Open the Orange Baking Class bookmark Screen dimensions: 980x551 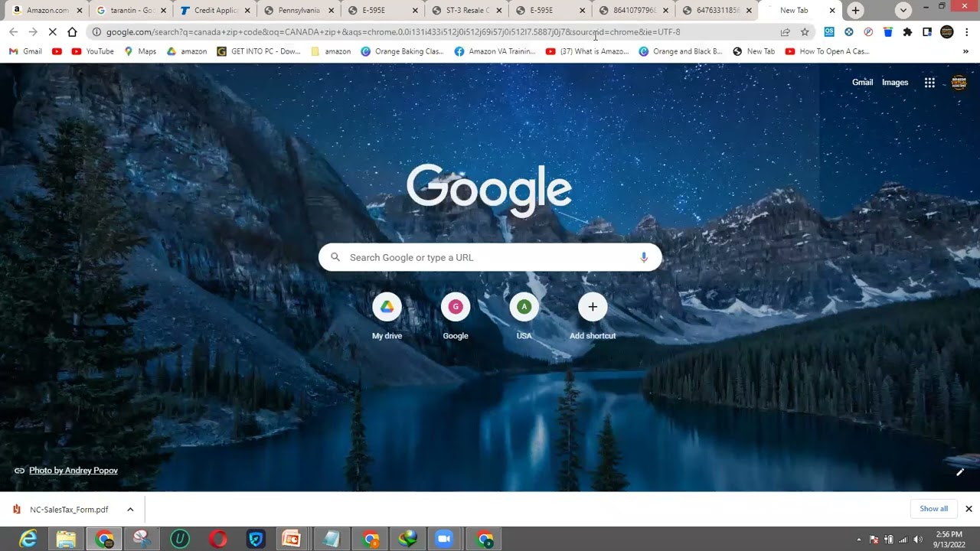coord(402,51)
